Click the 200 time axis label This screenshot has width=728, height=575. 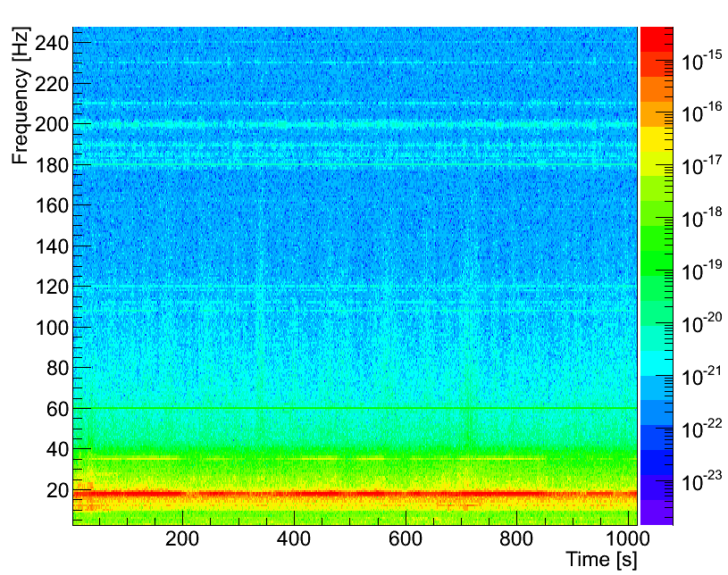click(182, 539)
